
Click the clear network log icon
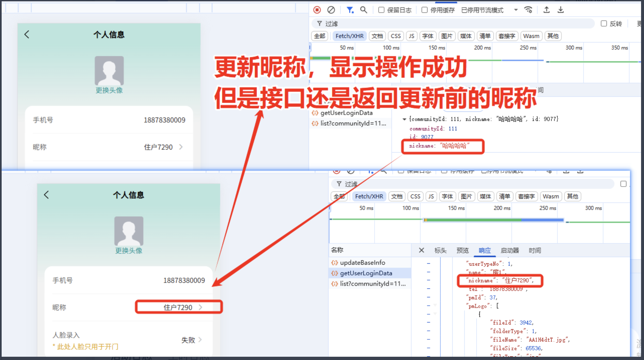pos(331,10)
